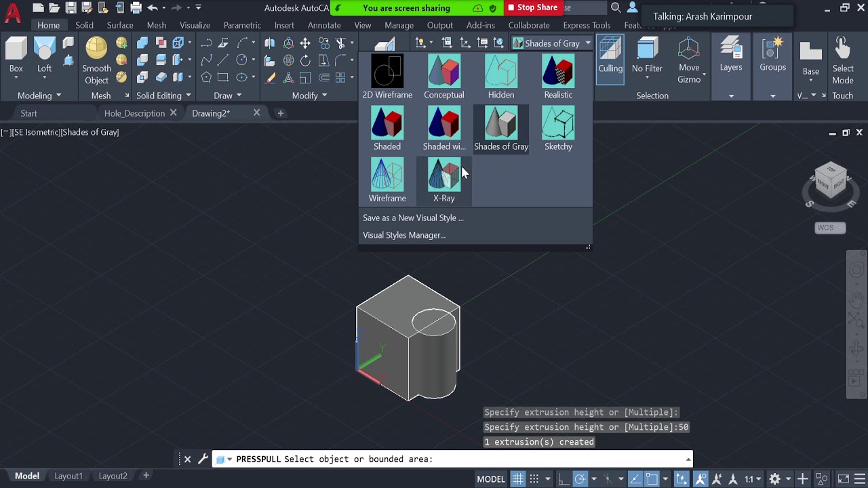The height and width of the screenshot is (488, 868).
Task: Open the Solid ribbon tab
Action: click(x=84, y=25)
